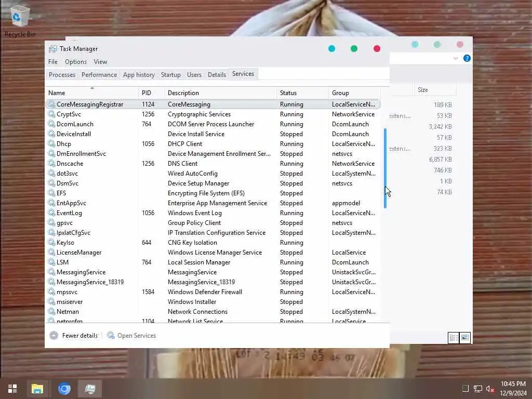
Task: Click the service icon next to Dhcp
Action: click(51, 143)
